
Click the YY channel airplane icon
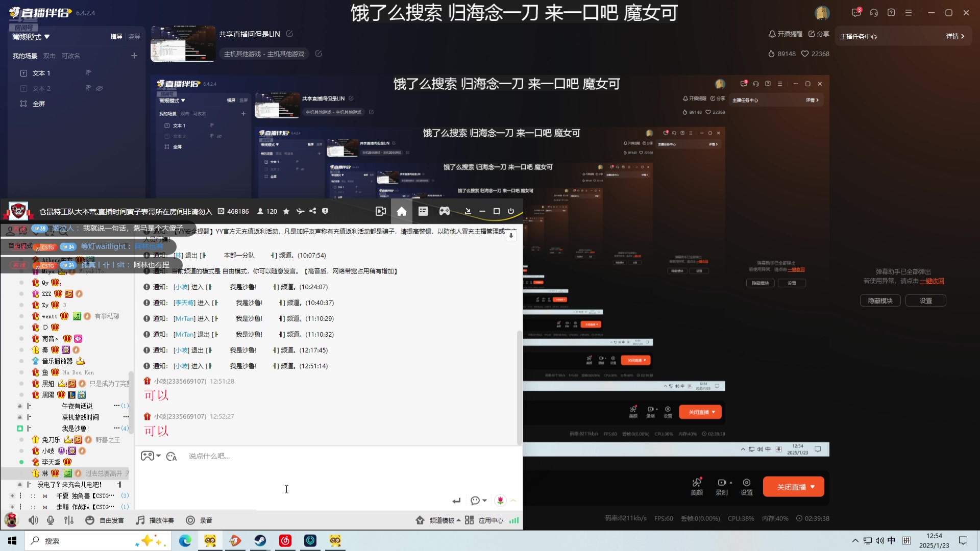click(300, 211)
